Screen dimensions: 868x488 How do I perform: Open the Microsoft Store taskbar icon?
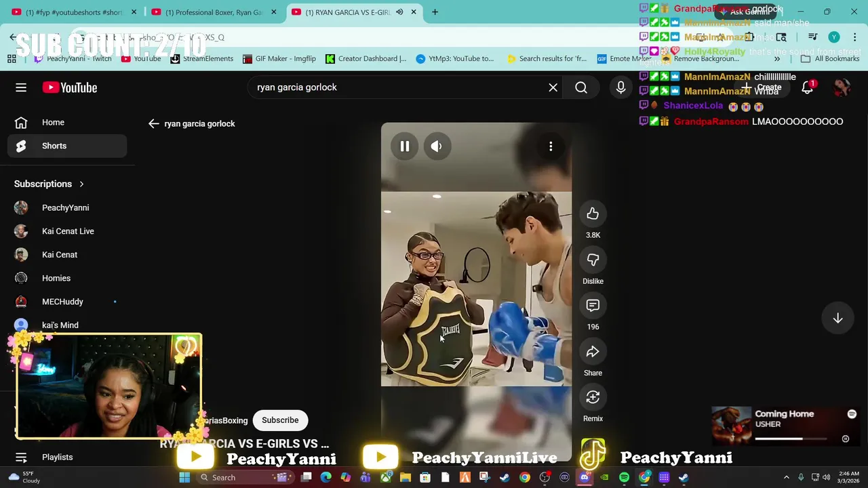pos(425,478)
